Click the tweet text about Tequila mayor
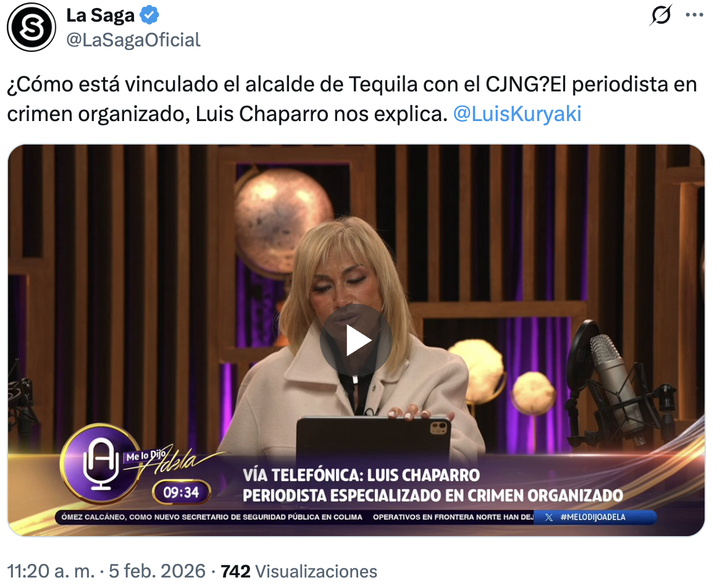 coord(352,99)
